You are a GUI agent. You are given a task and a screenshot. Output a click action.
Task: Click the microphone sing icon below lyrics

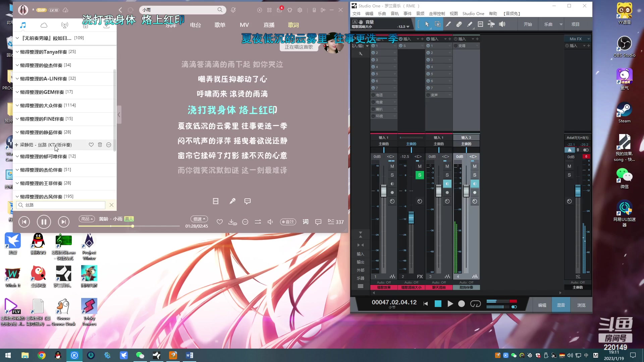232,201
